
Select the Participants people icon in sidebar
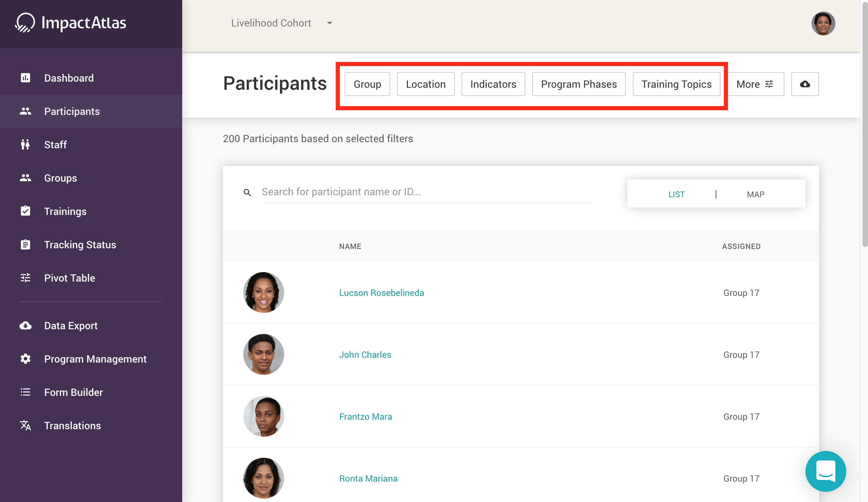25,111
